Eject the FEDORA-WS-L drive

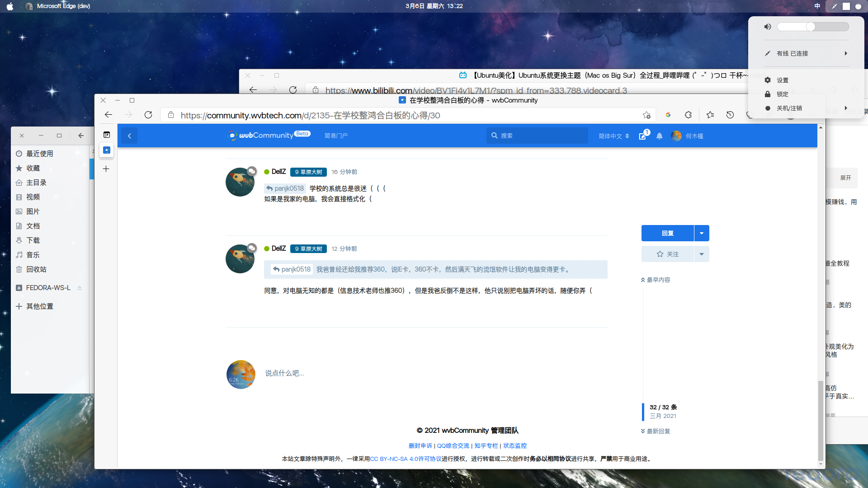tap(80, 288)
